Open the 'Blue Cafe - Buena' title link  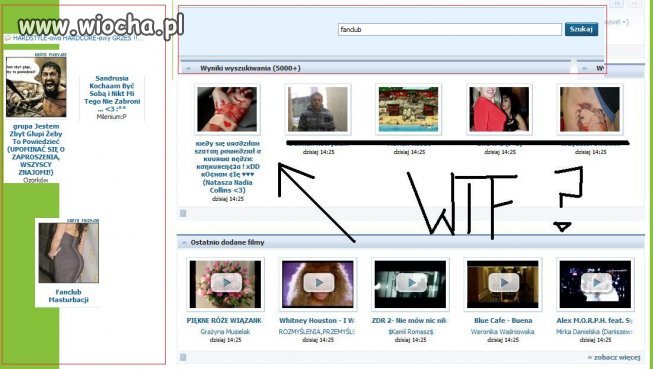coord(503,321)
